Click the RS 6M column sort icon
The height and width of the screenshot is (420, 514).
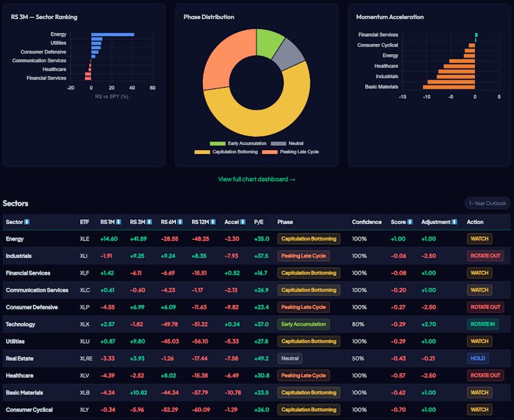point(180,222)
